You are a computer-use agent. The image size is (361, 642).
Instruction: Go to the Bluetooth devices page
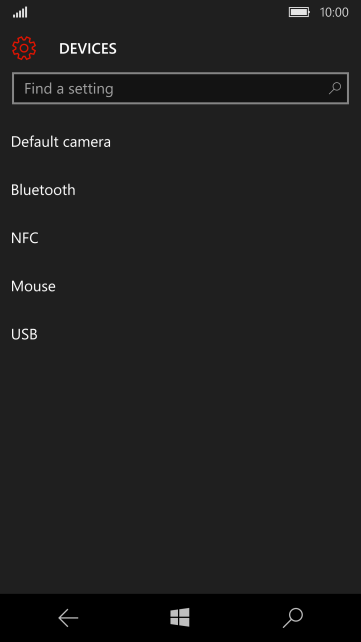[180, 190]
